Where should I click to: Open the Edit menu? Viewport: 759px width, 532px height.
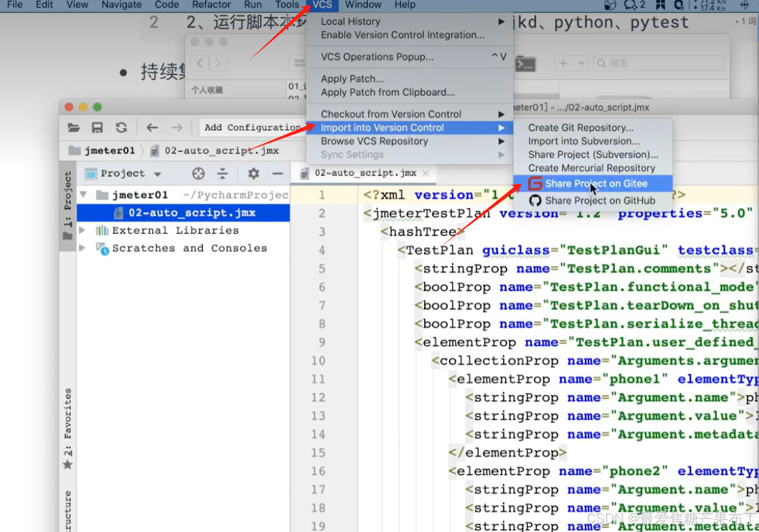click(x=44, y=5)
